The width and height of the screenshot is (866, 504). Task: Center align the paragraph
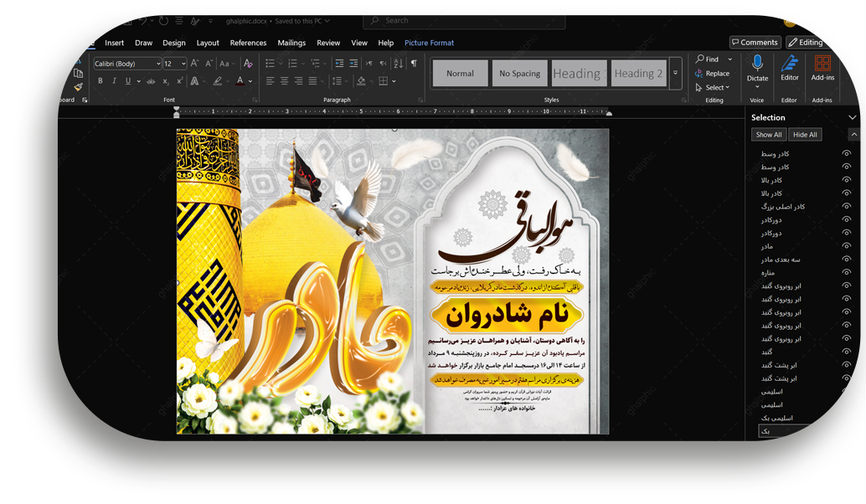click(x=284, y=81)
